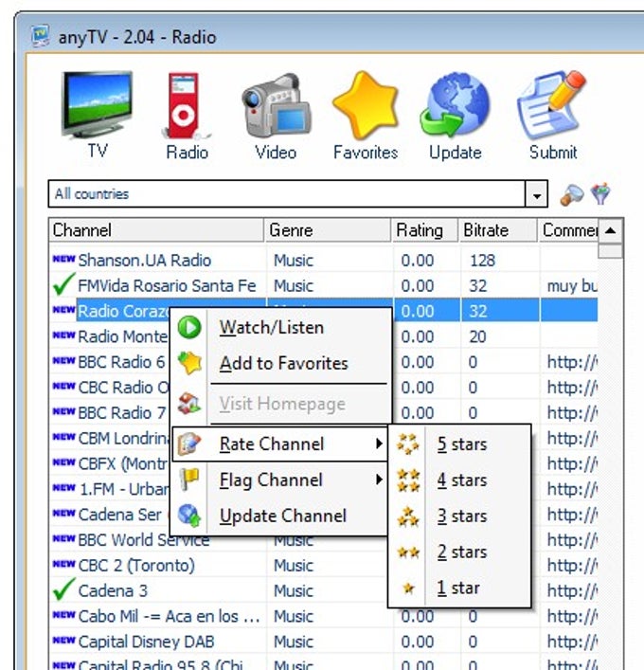
Task: Switch to Radio with the iPod icon
Action: (186, 106)
